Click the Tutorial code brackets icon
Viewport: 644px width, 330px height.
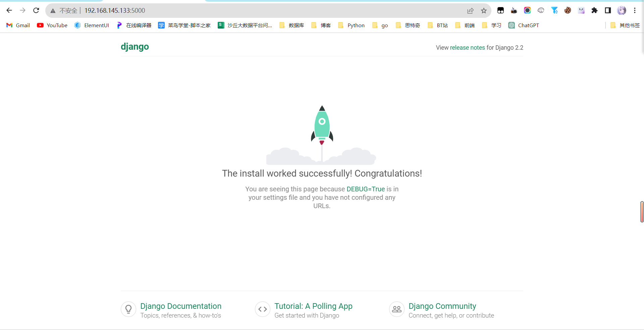(263, 309)
